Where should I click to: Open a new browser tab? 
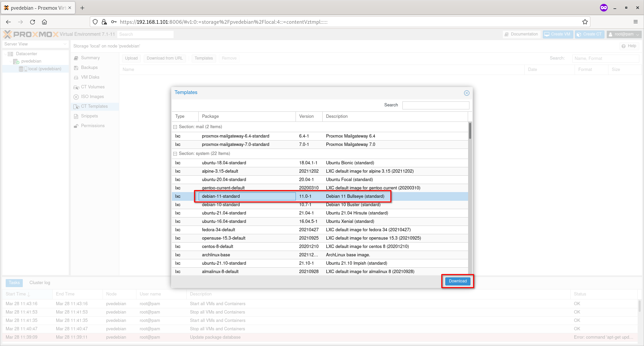(x=82, y=8)
